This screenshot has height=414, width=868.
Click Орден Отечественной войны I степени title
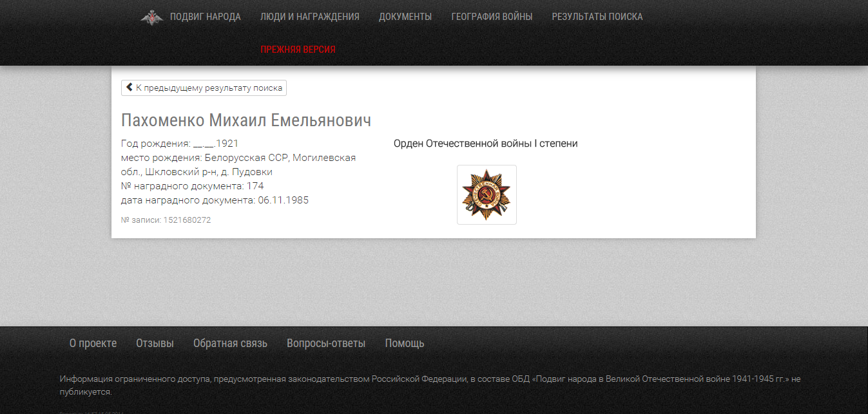[486, 144]
